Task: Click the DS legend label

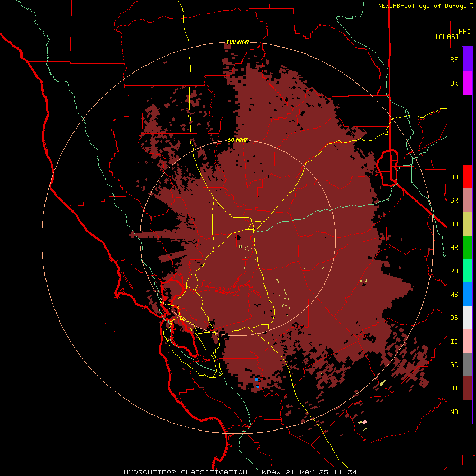Action: 454,318
